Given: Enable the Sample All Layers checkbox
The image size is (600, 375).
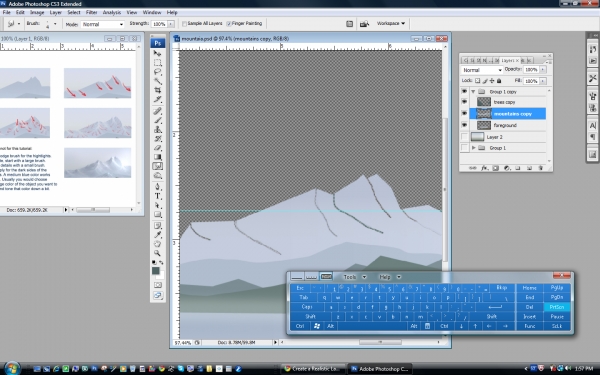Looking at the screenshot, I should point(184,24).
